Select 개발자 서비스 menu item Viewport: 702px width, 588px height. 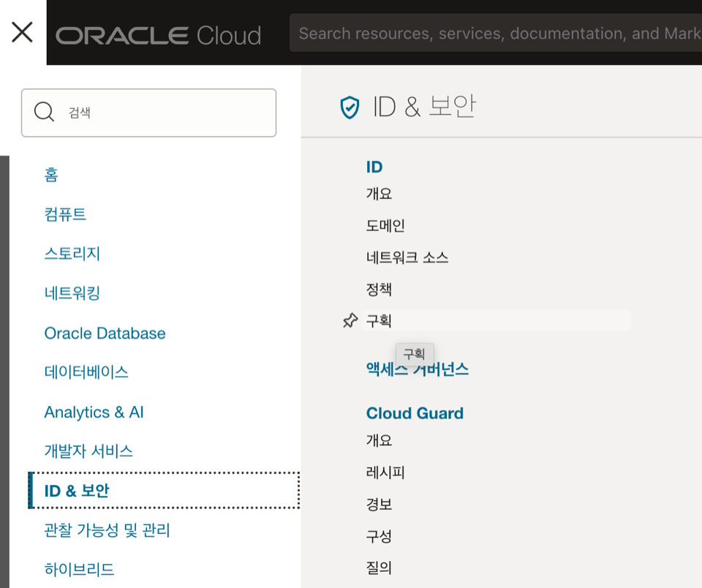[x=88, y=451]
